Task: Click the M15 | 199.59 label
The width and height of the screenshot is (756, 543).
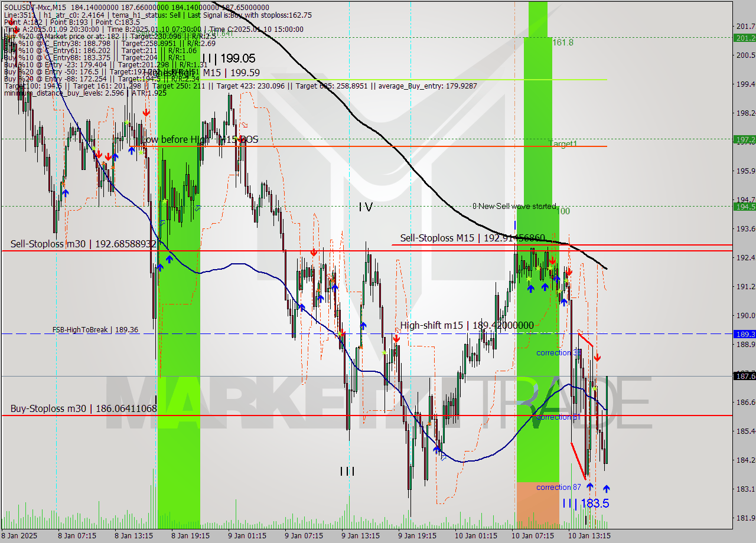Action: click(x=232, y=73)
